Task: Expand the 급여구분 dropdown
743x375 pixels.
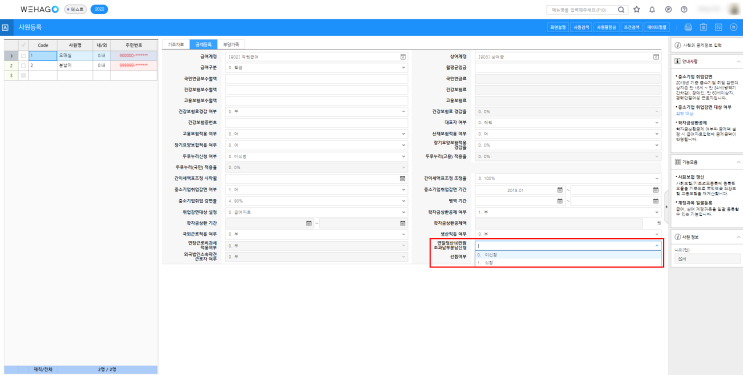Action: 317,68
